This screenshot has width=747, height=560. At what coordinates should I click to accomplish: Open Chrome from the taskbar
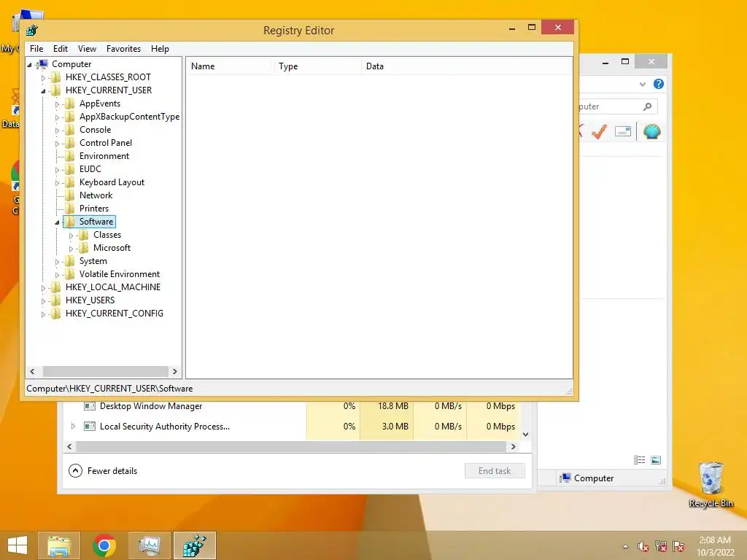pos(104,545)
